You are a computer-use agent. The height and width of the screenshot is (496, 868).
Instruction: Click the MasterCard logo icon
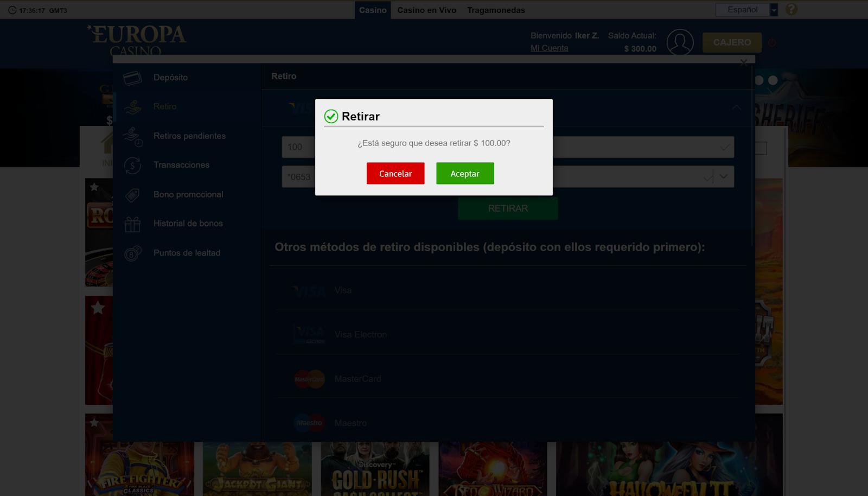pos(309,379)
